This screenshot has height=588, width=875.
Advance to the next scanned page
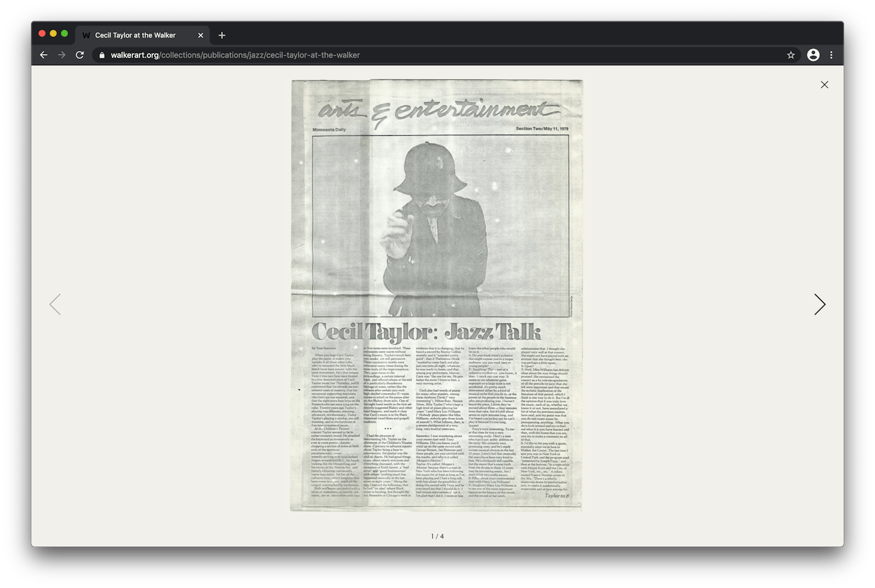[820, 304]
